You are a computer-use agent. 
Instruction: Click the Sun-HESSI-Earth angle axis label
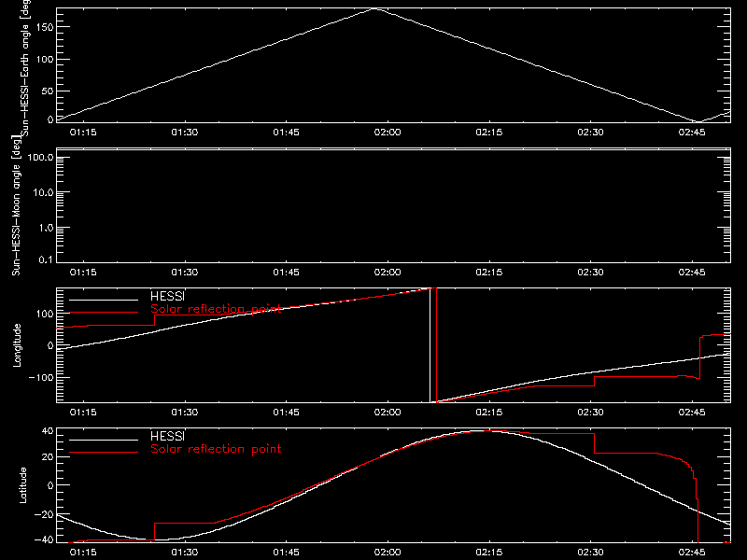click(x=25, y=67)
